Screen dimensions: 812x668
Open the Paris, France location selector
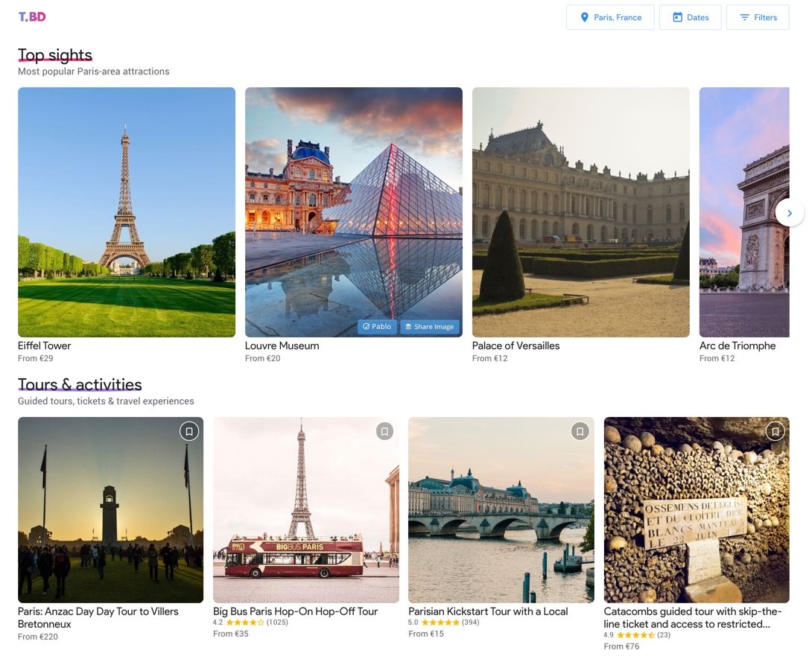tap(610, 17)
